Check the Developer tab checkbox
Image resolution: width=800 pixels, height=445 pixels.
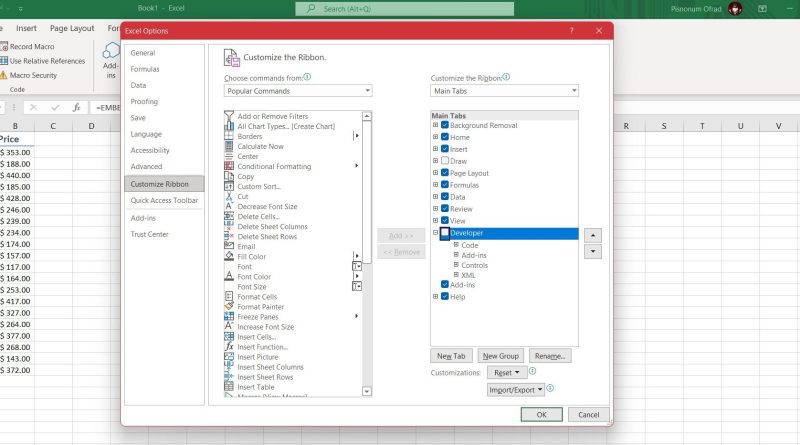pyautogui.click(x=445, y=233)
